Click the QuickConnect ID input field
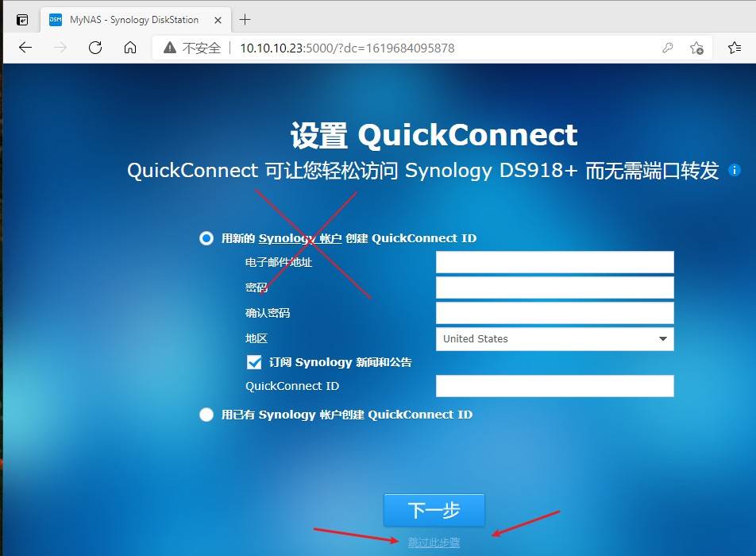Viewport: 756px width, 556px height. click(554, 387)
